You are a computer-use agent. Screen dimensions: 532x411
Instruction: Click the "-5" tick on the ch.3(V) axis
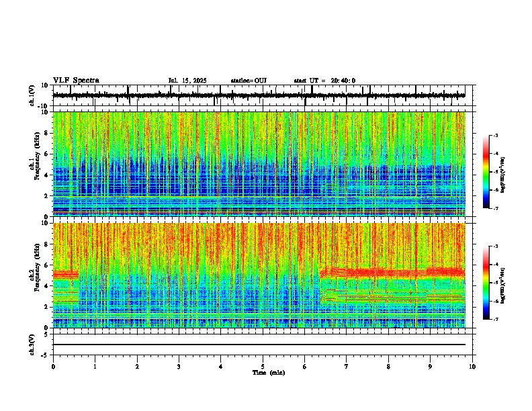click(45, 355)
